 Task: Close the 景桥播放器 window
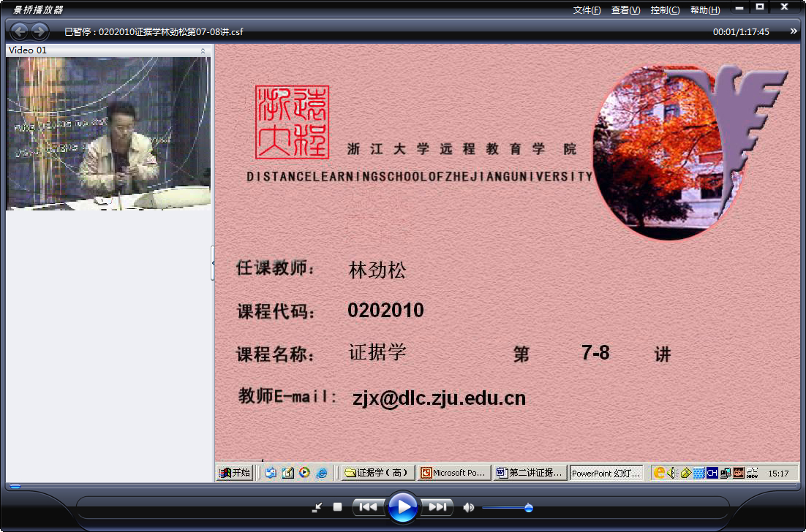point(784,7)
